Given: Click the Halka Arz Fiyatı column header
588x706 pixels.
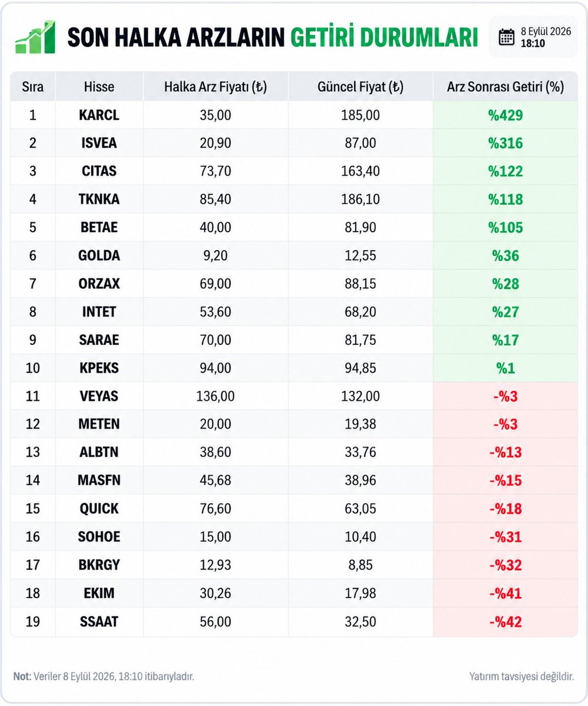Looking at the screenshot, I should point(215,87).
